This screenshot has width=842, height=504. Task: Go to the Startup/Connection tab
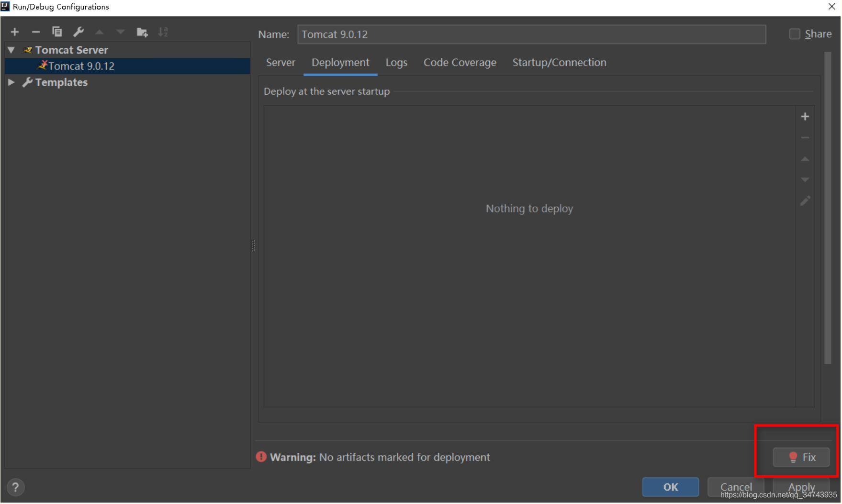click(560, 63)
